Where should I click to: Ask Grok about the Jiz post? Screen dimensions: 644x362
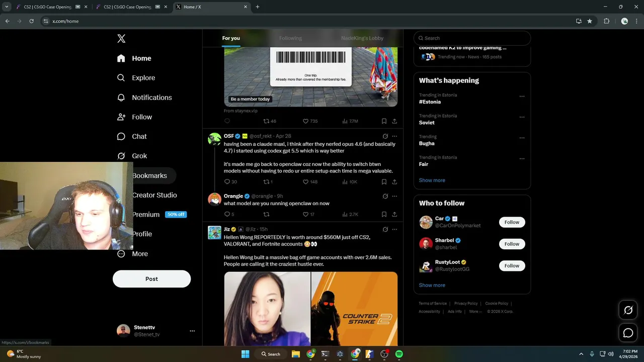(x=385, y=229)
